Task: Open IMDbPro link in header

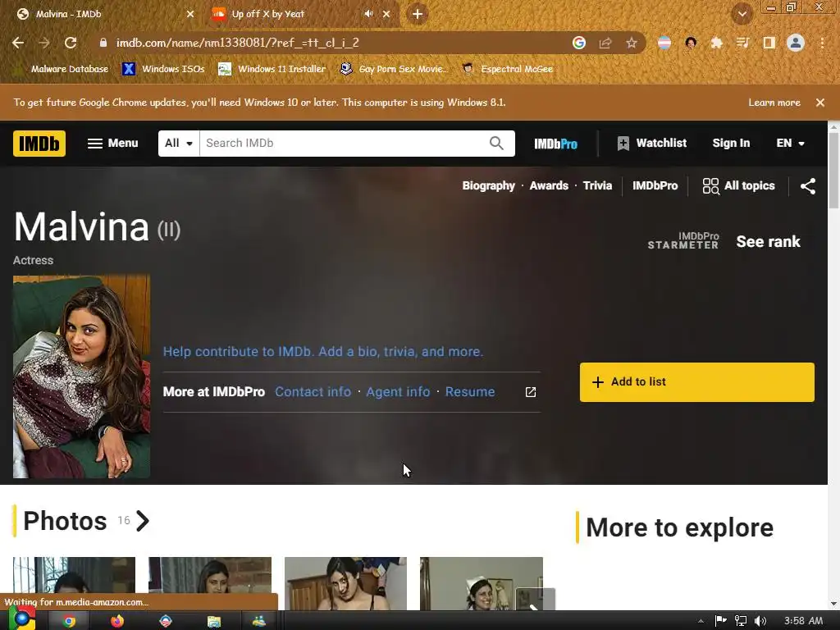Action: point(555,144)
